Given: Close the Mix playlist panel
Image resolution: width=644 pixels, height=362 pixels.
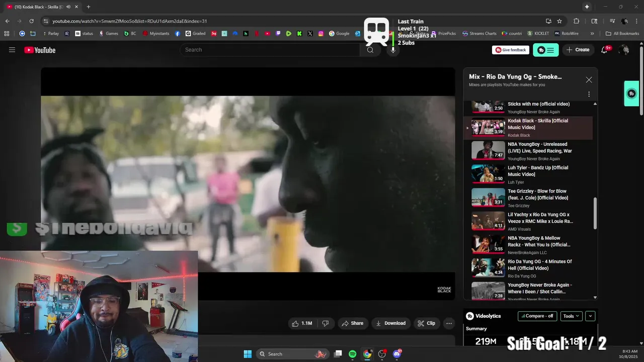Looking at the screenshot, I should click(589, 80).
